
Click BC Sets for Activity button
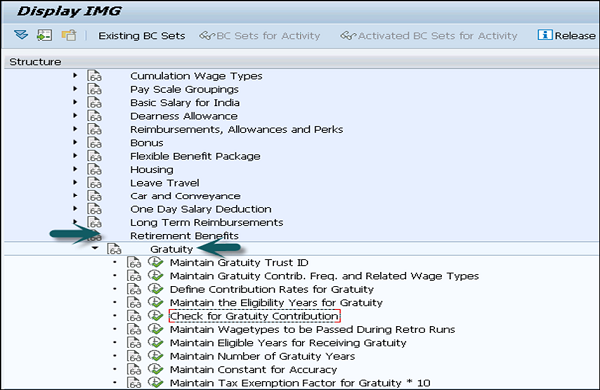coord(260,36)
